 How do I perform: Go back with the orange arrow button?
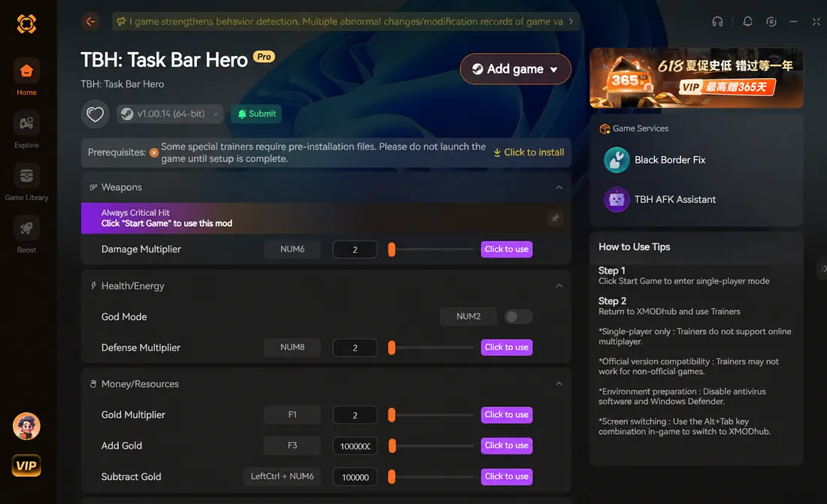tap(91, 22)
